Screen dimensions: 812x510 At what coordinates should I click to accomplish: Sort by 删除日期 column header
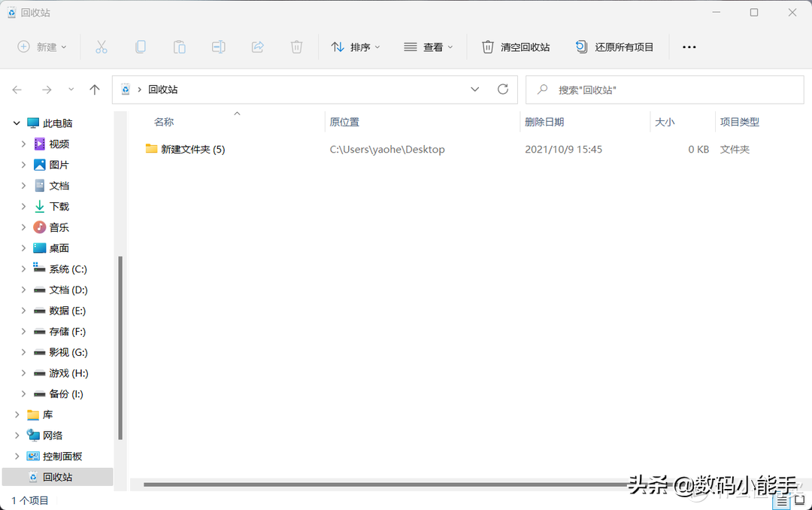tap(544, 122)
